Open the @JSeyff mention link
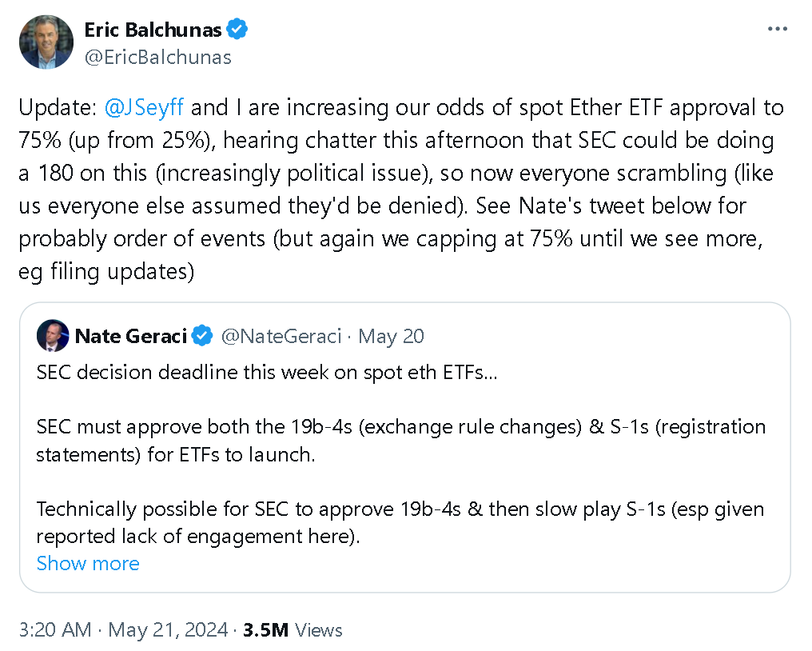Screen dimensions: 812x651 (144, 107)
